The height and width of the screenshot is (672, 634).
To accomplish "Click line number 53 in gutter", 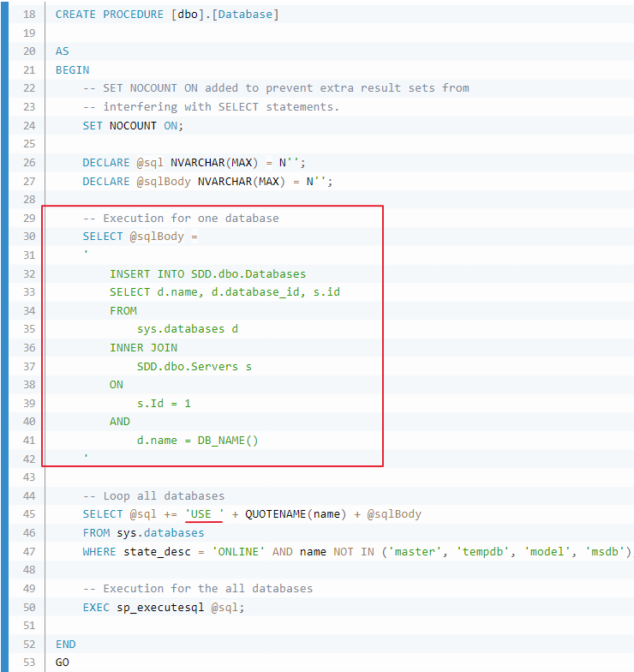I will tap(29, 662).
